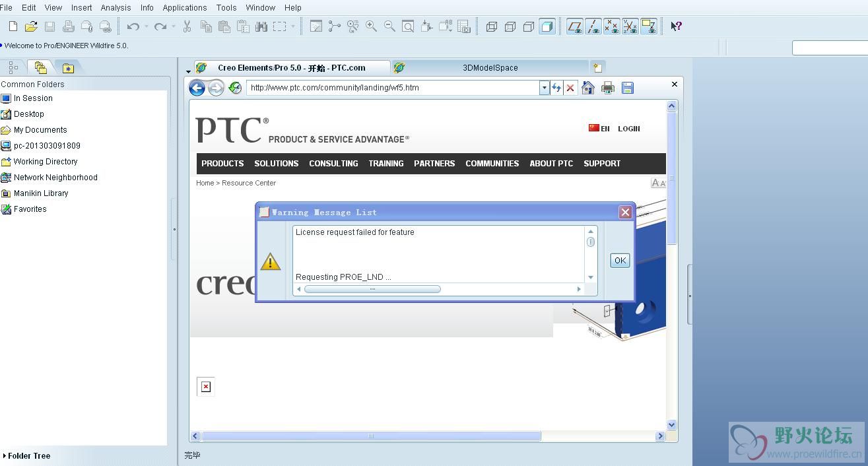This screenshot has width=868, height=466.
Task: Click the Copy icon in toolbar
Action: (206, 26)
